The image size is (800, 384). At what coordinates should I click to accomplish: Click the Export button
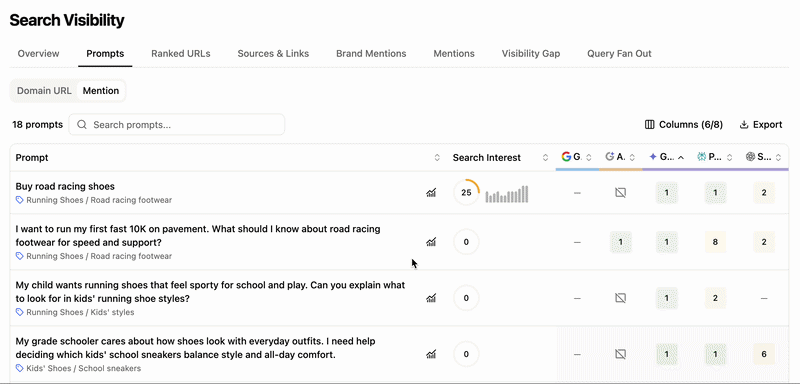pos(761,124)
